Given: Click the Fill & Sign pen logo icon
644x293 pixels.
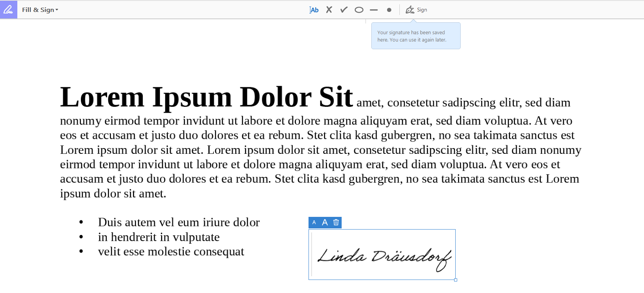Looking at the screenshot, I should tap(8, 10).
